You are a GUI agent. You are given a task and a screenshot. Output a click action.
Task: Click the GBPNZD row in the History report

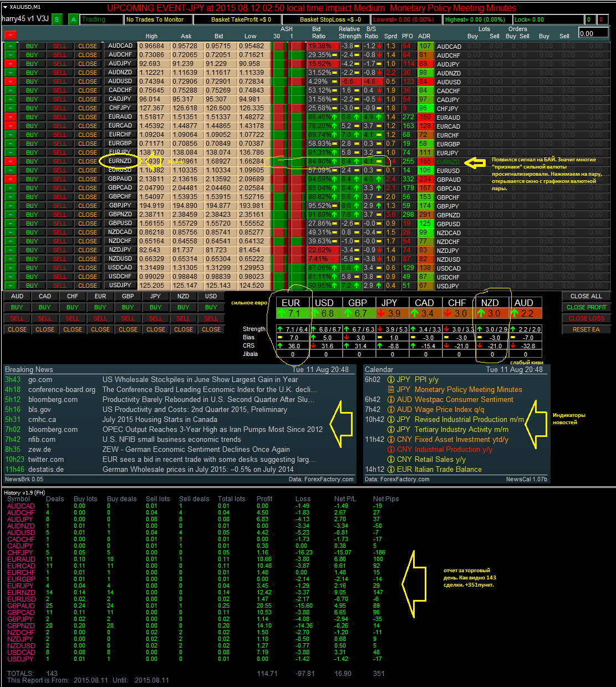click(203, 626)
